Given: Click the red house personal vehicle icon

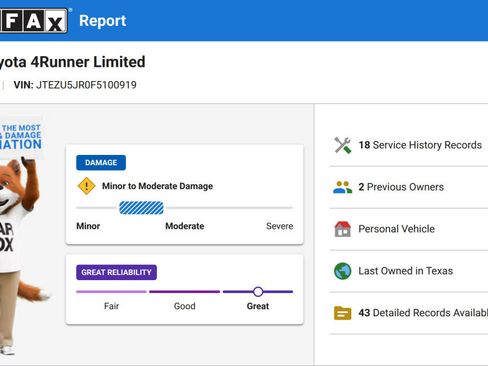Looking at the screenshot, I should pyautogui.click(x=343, y=229).
